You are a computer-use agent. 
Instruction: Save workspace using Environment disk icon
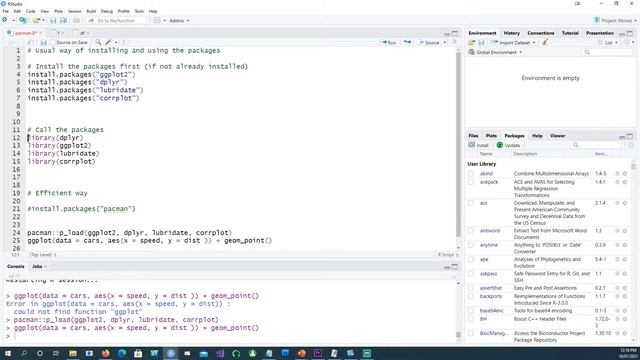tap(481, 42)
